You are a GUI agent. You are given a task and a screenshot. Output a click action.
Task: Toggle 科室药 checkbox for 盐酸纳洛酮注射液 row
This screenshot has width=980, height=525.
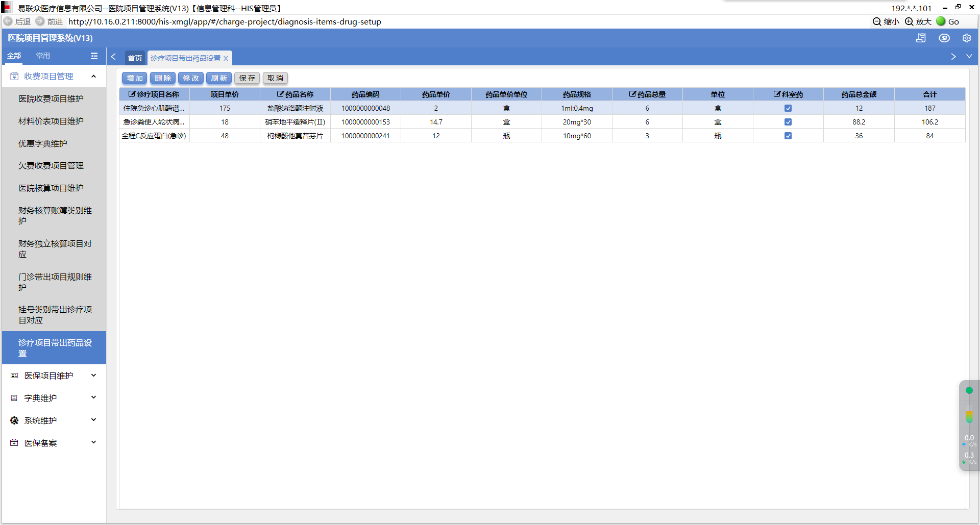pyautogui.click(x=788, y=108)
